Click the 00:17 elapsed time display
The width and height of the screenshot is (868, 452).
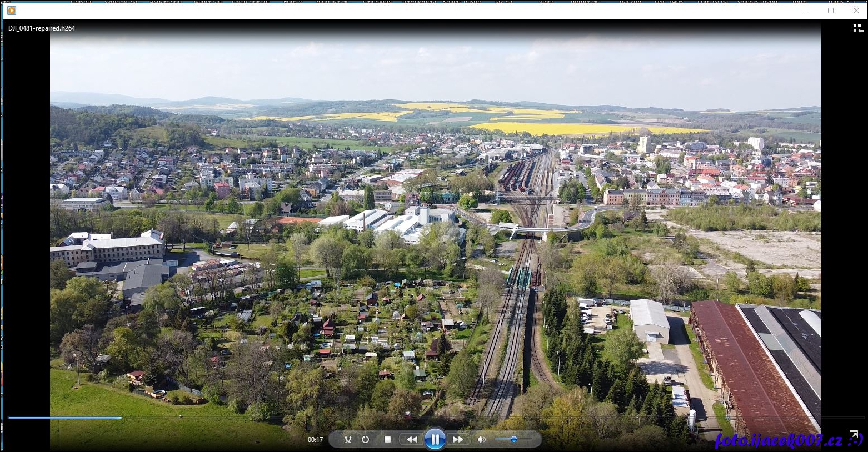(x=315, y=439)
